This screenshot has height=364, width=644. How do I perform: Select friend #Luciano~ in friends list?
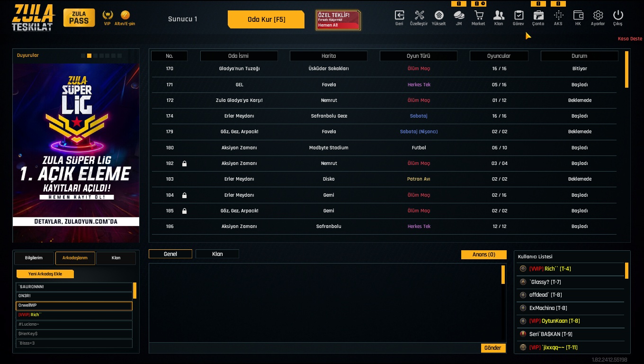[x=74, y=325]
